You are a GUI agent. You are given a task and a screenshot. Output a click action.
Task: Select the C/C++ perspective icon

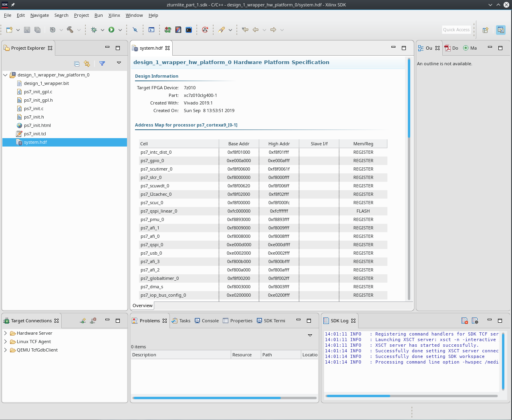point(501,30)
